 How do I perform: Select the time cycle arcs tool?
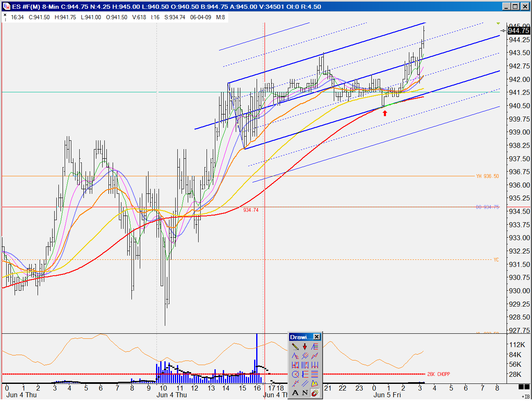click(315, 365)
